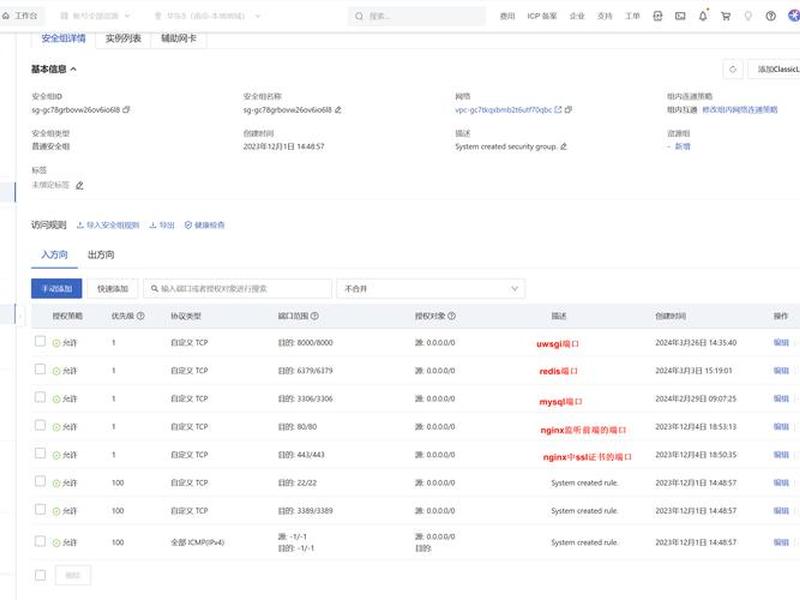Open the account resource dropdown in top bar

tap(95, 16)
